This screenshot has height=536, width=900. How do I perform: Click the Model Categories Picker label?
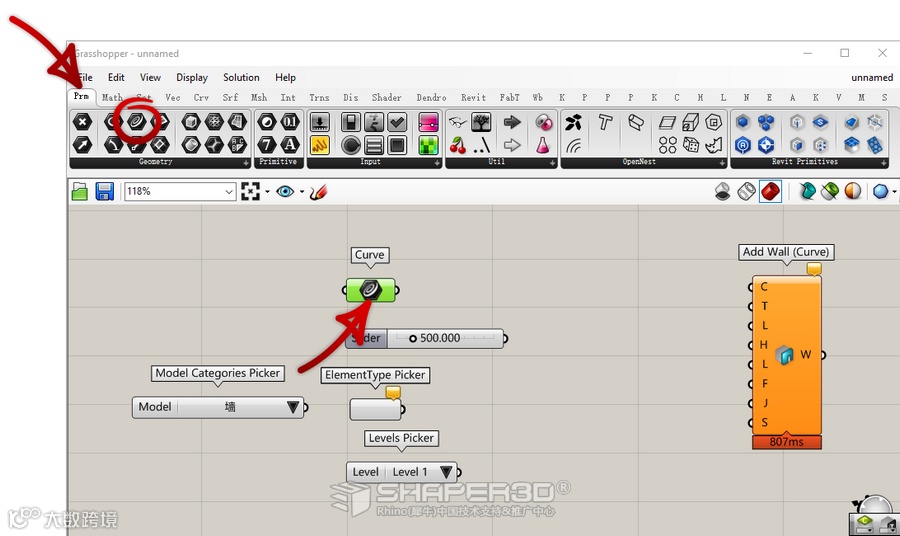218,373
